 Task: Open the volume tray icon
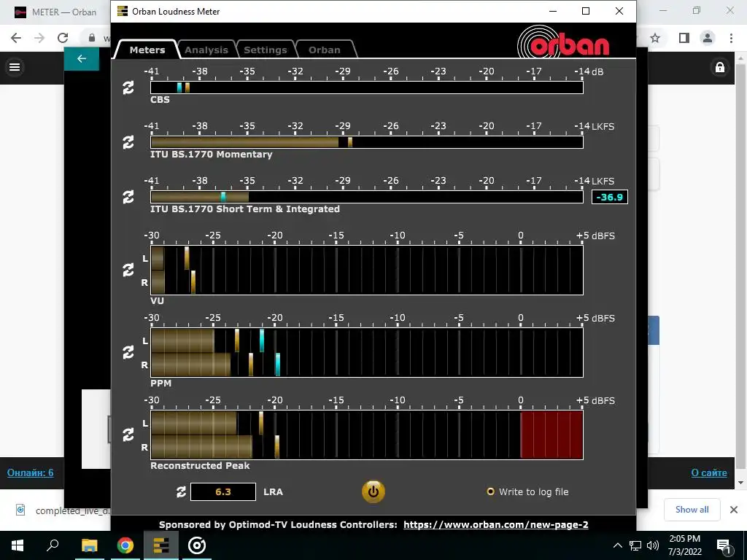(653, 545)
